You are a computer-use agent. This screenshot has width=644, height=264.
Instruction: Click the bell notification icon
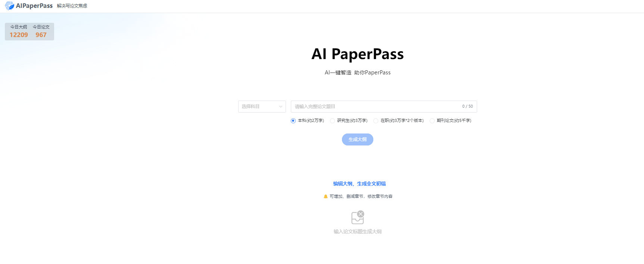pyautogui.click(x=326, y=196)
